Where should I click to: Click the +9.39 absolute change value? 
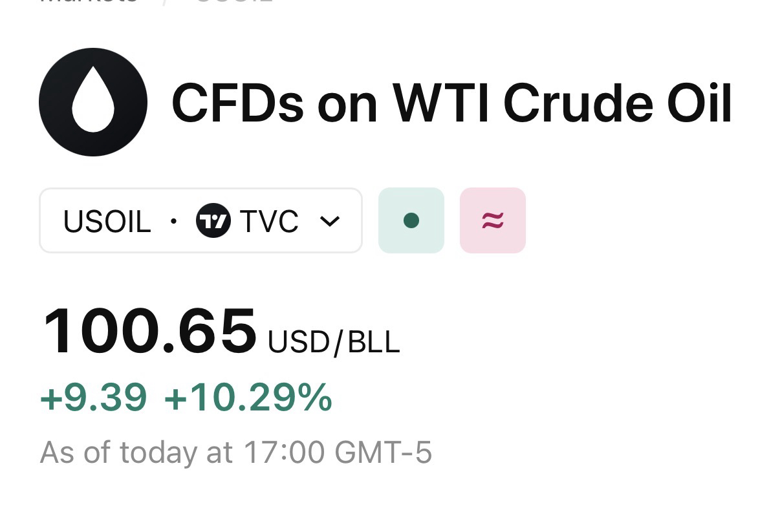point(94,397)
